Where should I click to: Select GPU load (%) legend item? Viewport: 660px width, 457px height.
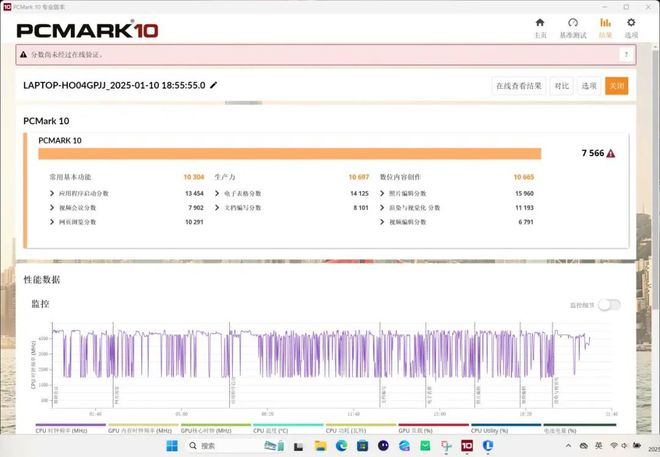click(x=434, y=428)
